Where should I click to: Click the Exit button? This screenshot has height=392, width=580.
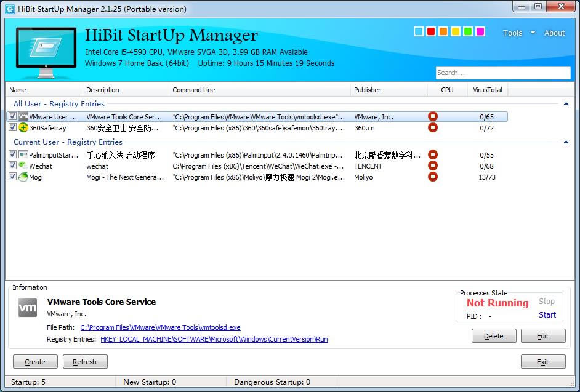[543, 362]
